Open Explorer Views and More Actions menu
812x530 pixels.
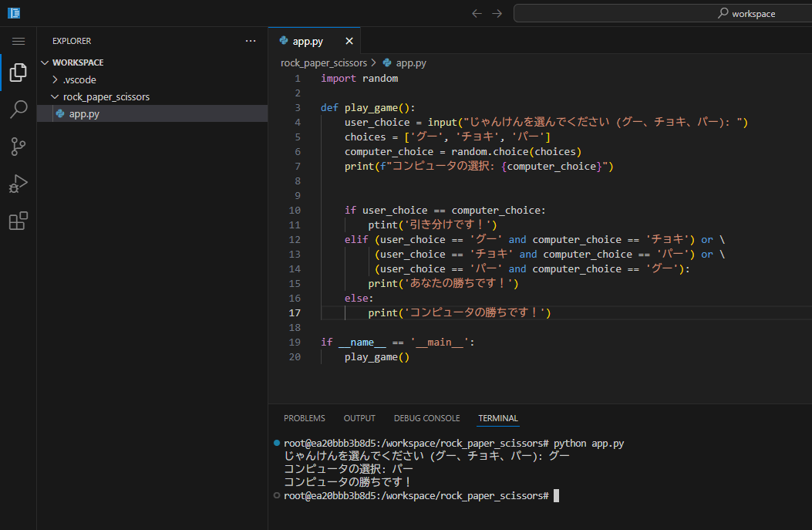point(251,41)
